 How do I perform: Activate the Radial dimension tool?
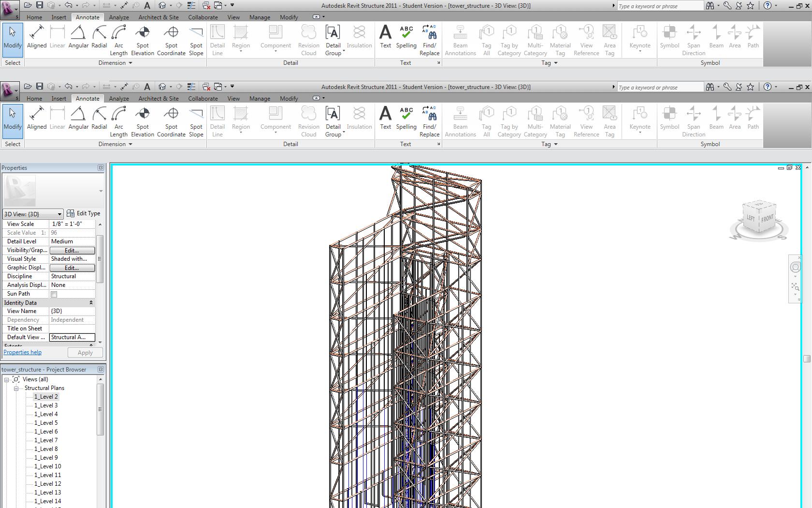tap(99, 39)
